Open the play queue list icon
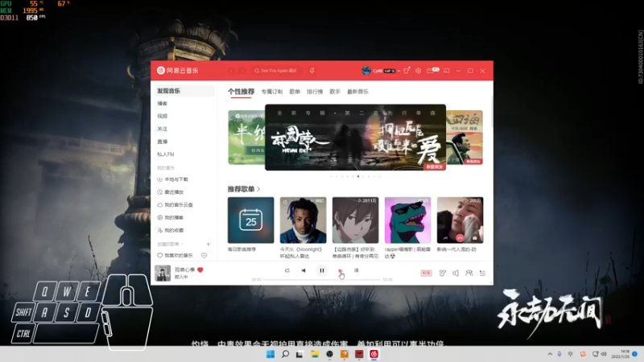The image size is (644, 362). (482, 273)
